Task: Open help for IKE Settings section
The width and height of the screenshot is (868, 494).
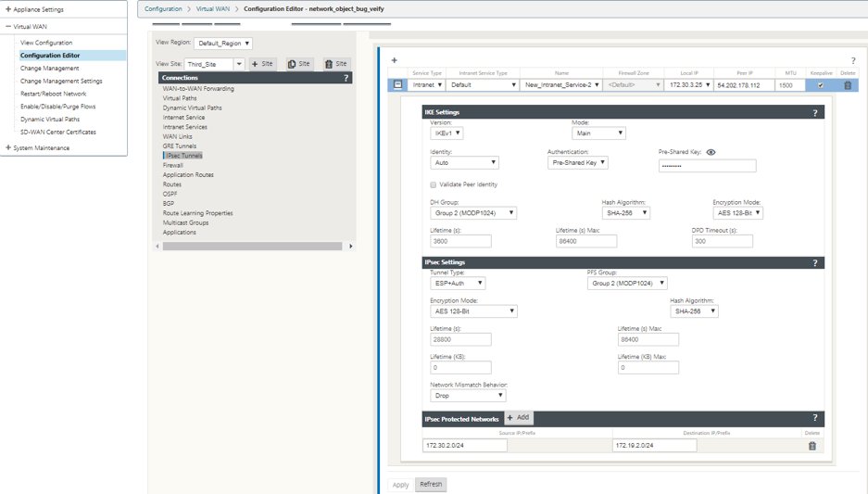Action: click(x=815, y=113)
